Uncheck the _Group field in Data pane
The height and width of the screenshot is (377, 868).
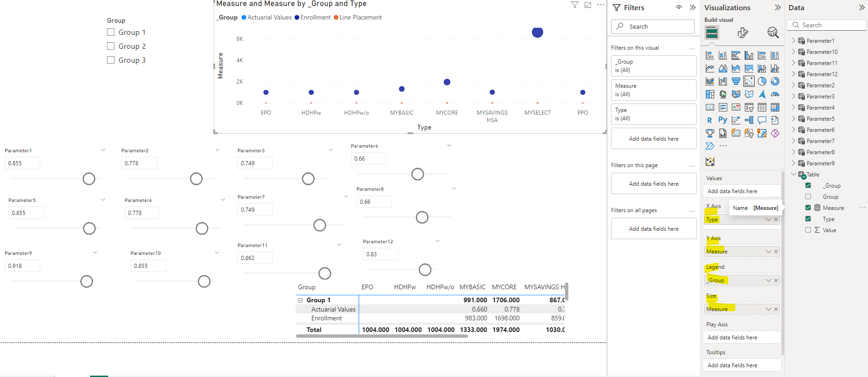(808, 185)
